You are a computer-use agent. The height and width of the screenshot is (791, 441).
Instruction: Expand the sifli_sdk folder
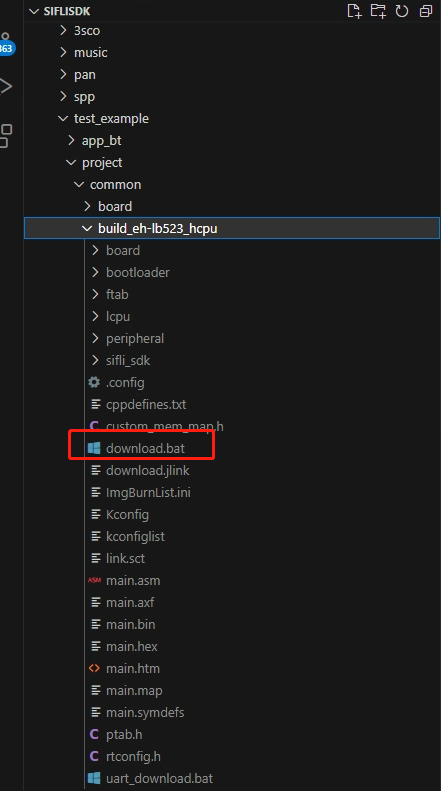tap(128, 360)
